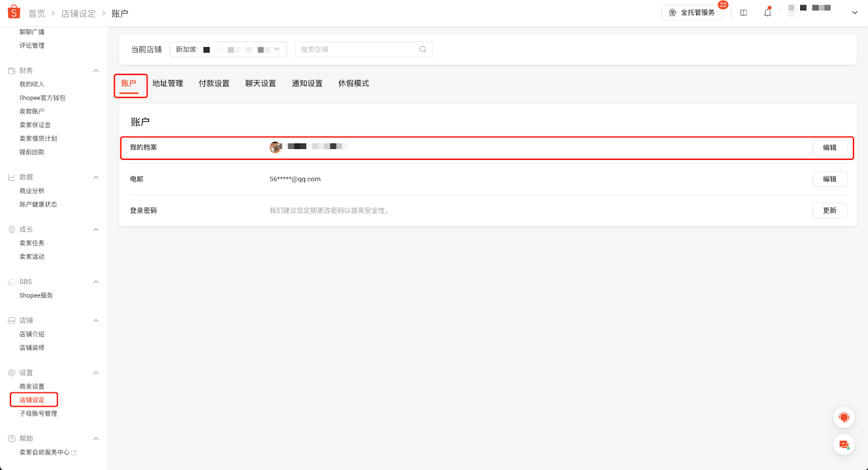Open 评论管理 in sidebar
The image size is (868, 470).
pos(32,46)
